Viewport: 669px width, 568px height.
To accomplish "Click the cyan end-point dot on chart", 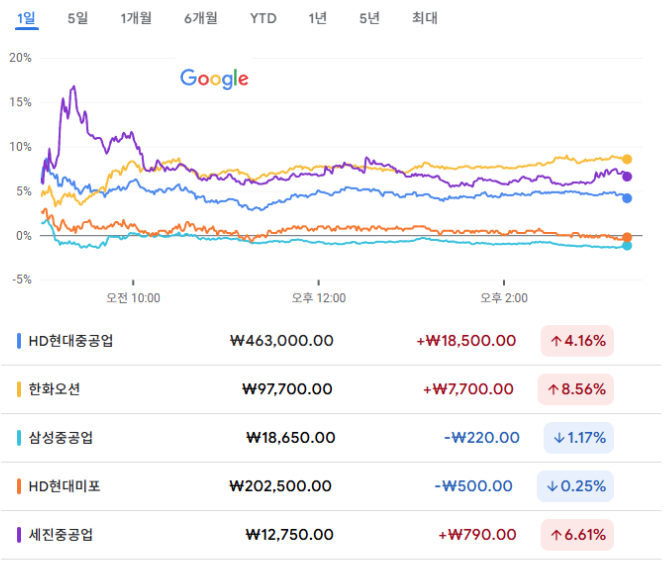I will (627, 246).
